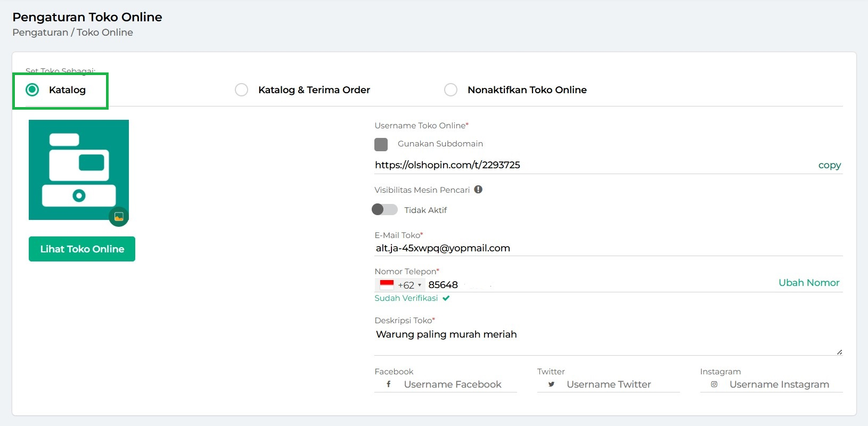Click the store logo thumbnail image
The width and height of the screenshot is (868, 426).
pyautogui.click(x=78, y=169)
